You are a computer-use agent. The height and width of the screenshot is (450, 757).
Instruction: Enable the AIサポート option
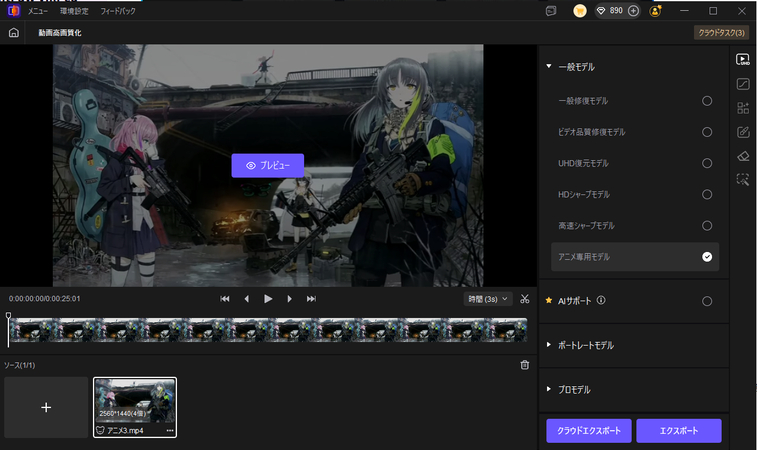[x=707, y=301]
